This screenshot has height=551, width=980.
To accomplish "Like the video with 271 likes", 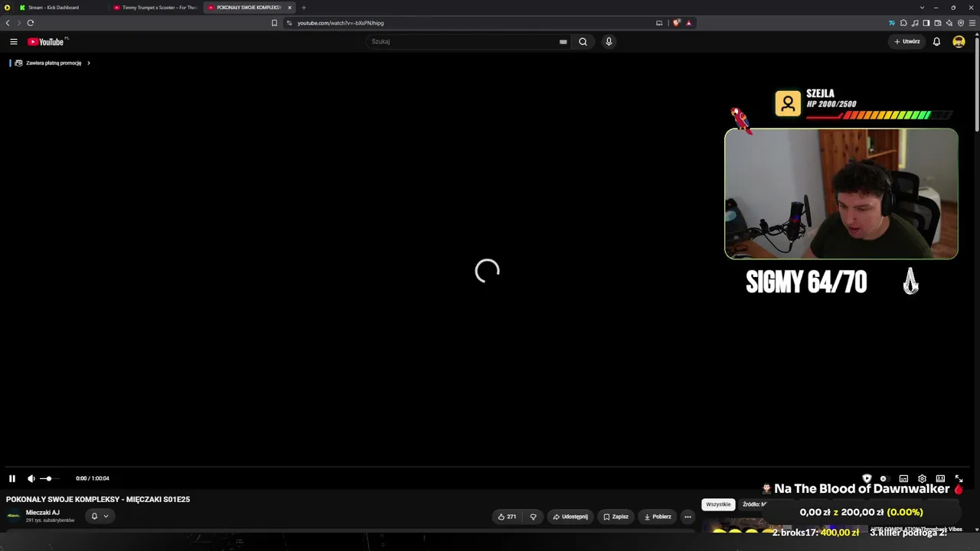I will click(x=507, y=517).
